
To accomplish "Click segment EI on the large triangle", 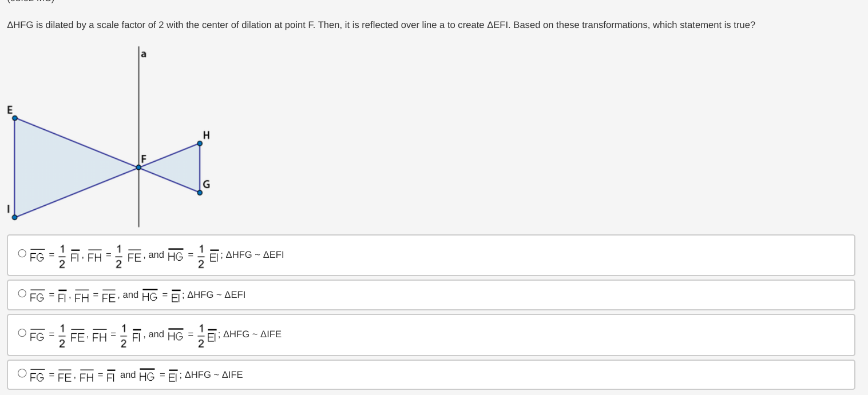I will 14,166.
